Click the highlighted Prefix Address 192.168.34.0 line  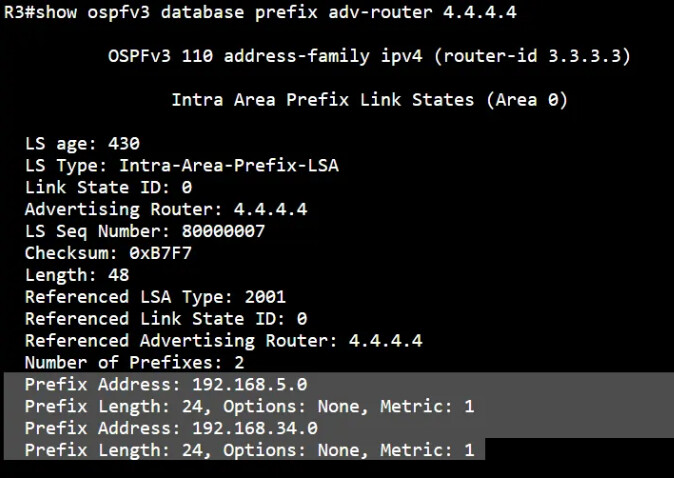pos(170,428)
